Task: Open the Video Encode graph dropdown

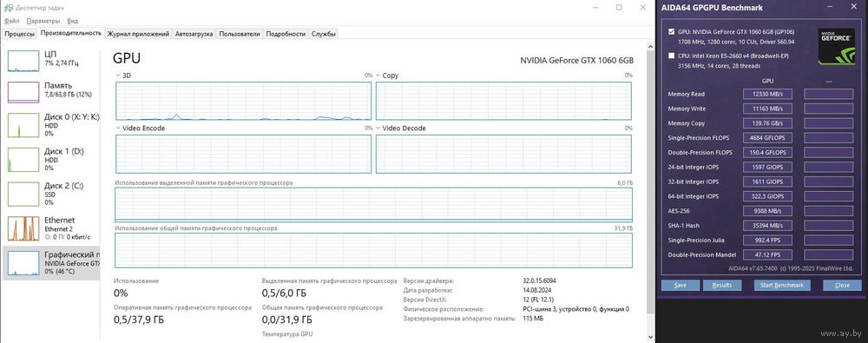Action: pos(118,128)
